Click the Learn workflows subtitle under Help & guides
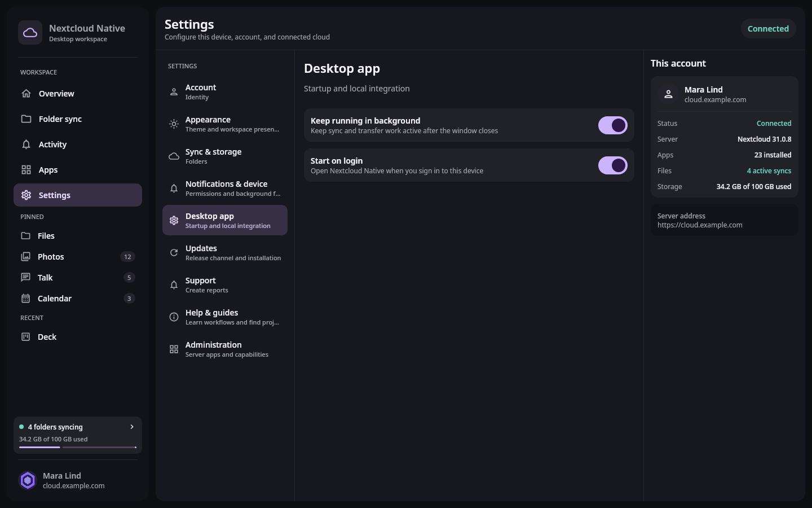 click(x=232, y=322)
